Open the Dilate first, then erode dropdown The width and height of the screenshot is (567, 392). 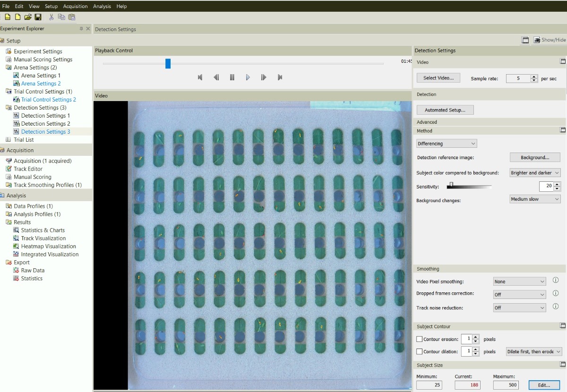[x=533, y=351]
